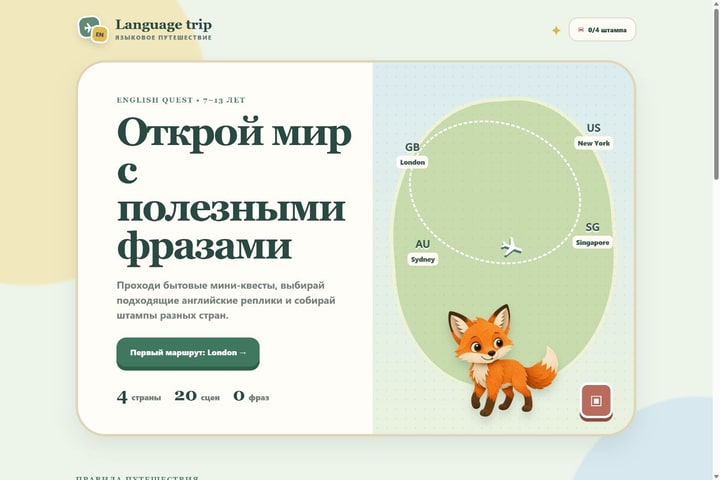
Task: Click the '0 фраз' stat
Action: click(251, 396)
